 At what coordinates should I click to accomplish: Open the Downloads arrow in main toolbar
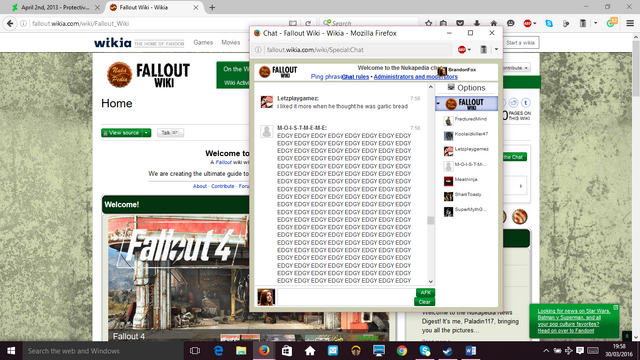477,24
